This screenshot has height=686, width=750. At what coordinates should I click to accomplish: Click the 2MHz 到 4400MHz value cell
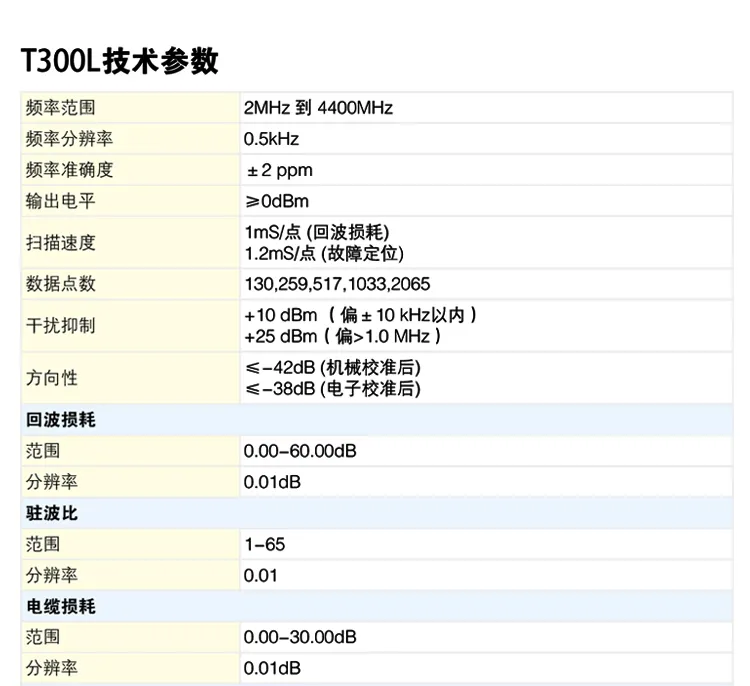coord(318,108)
